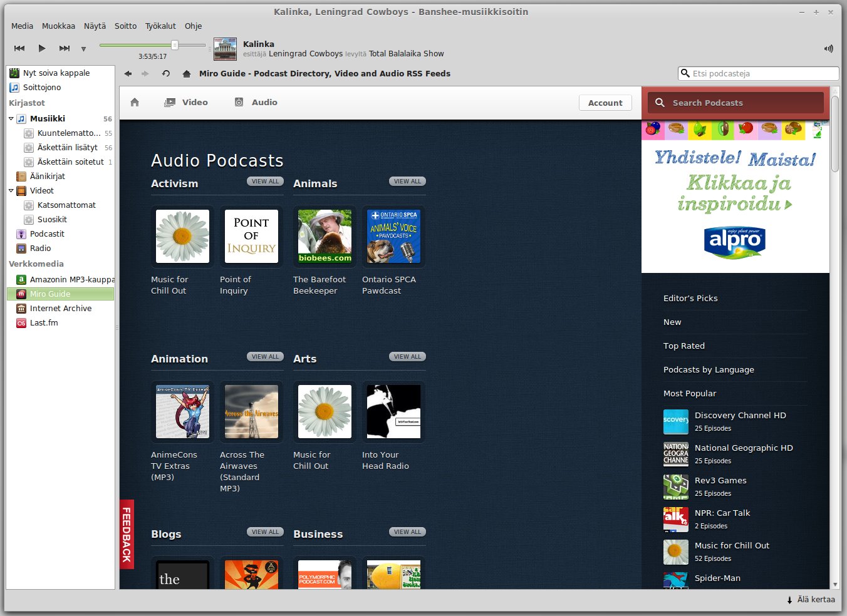Open the Ohje menu
The width and height of the screenshot is (847, 616).
tap(193, 26)
